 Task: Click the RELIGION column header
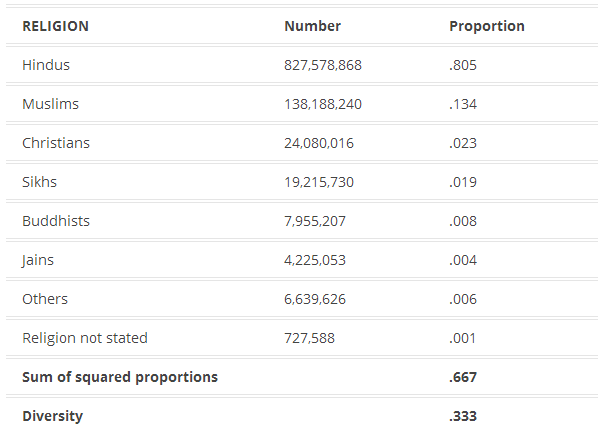55,26
